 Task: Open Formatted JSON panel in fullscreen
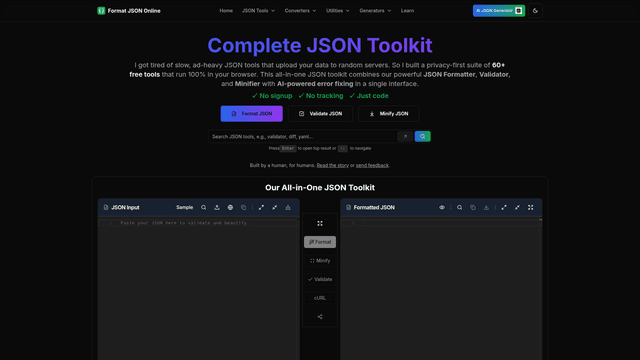531,207
